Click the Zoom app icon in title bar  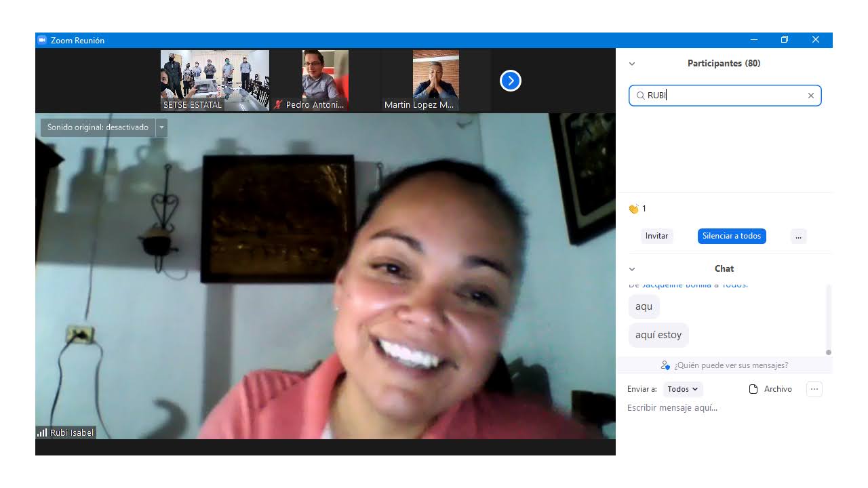[x=42, y=40]
